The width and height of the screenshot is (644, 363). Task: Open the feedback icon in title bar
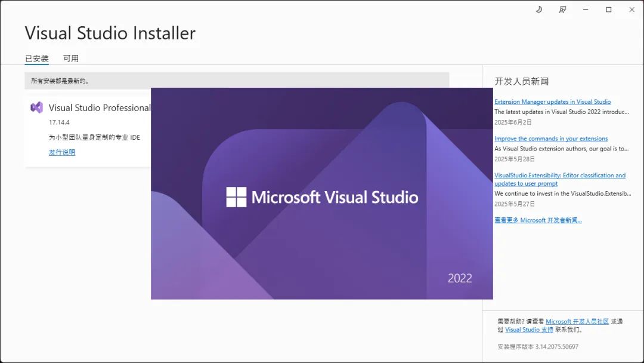pos(562,10)
